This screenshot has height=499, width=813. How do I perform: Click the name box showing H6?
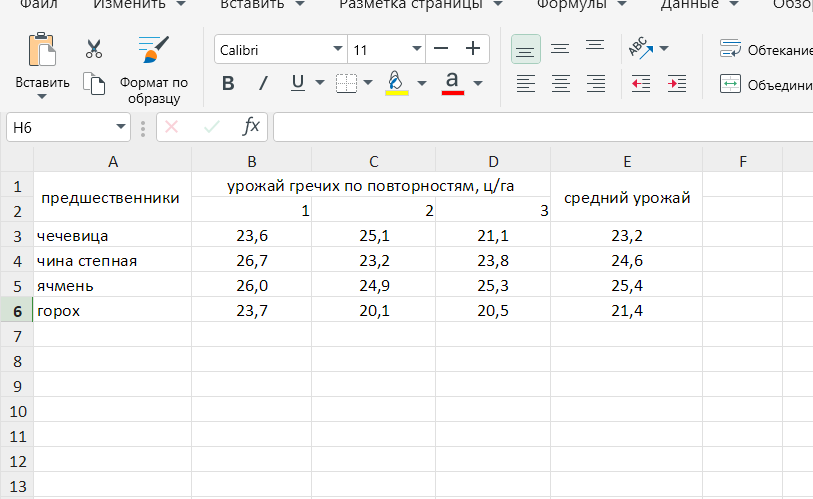(x=59, y=127)
